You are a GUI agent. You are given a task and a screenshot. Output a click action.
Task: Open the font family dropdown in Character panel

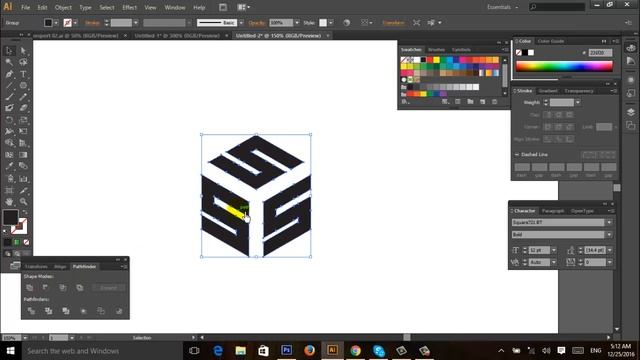[609, 222]
